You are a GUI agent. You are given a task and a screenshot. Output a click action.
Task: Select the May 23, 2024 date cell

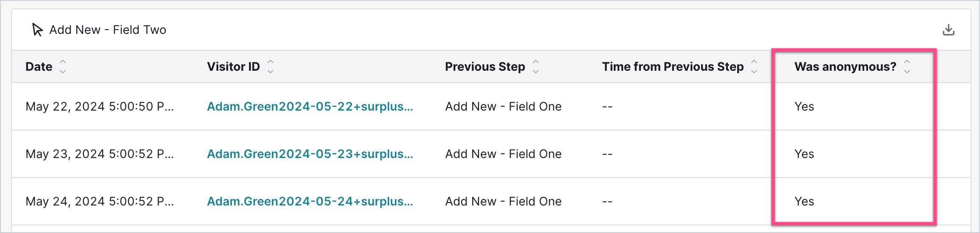click(100, 154)
